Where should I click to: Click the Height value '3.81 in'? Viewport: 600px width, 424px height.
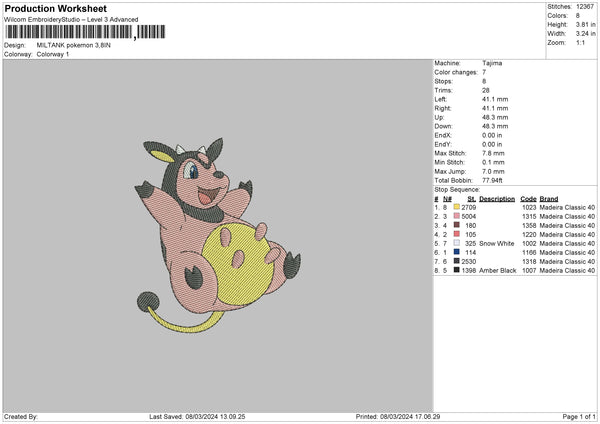585,24
